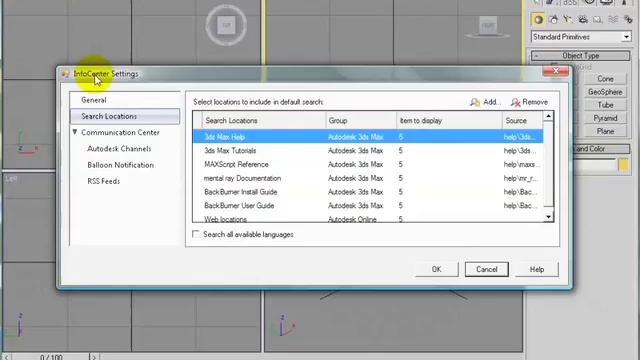This screenshot has width=640, height=360.
Task: Select Search Locations in the sidebar
Action: coord(125,116)
